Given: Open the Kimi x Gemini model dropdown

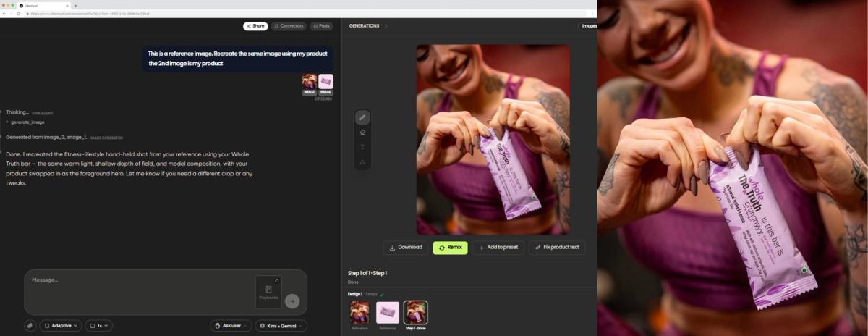Looking at the screenshot, I should tap(281, 326).
